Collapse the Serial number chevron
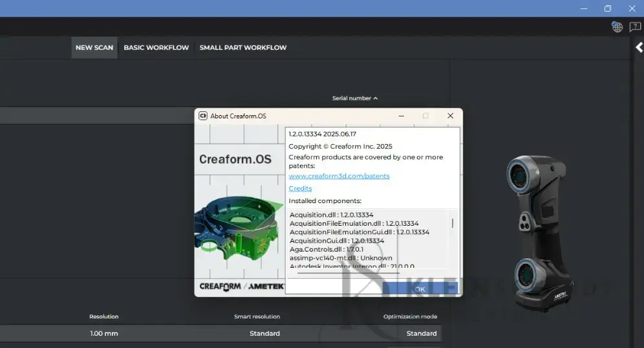The height and width of the screenshot is (348, 644). (376, 98)
